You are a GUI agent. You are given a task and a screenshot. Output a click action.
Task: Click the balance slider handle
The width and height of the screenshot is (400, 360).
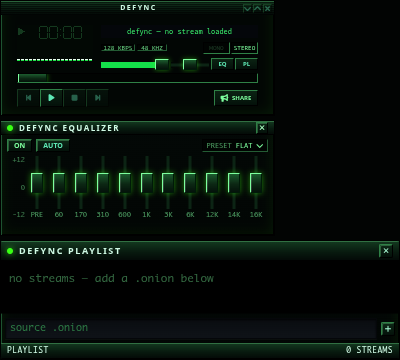point(190,65)
